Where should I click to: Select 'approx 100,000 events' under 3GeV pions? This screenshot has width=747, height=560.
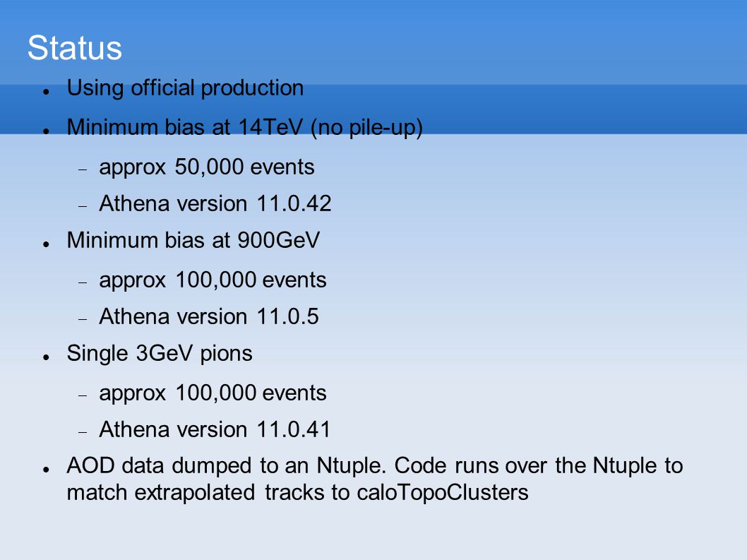tap(213, 393)
